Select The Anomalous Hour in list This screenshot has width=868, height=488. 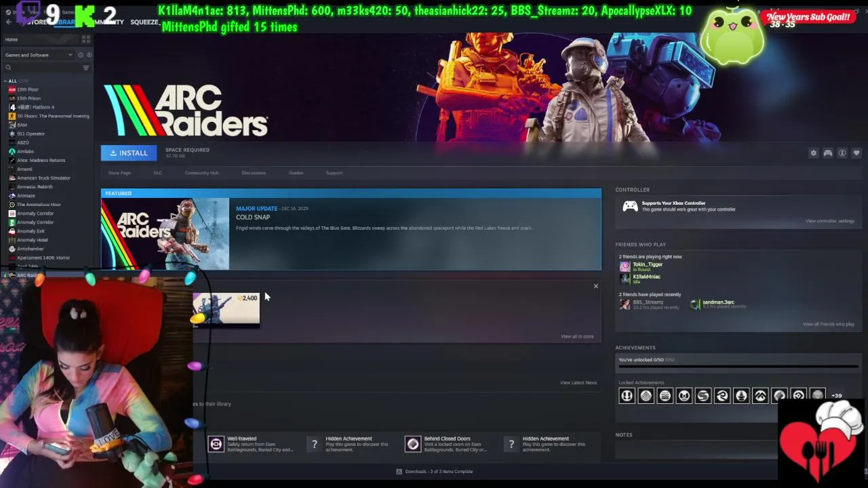pyautogui.click(x=39, y=204)
